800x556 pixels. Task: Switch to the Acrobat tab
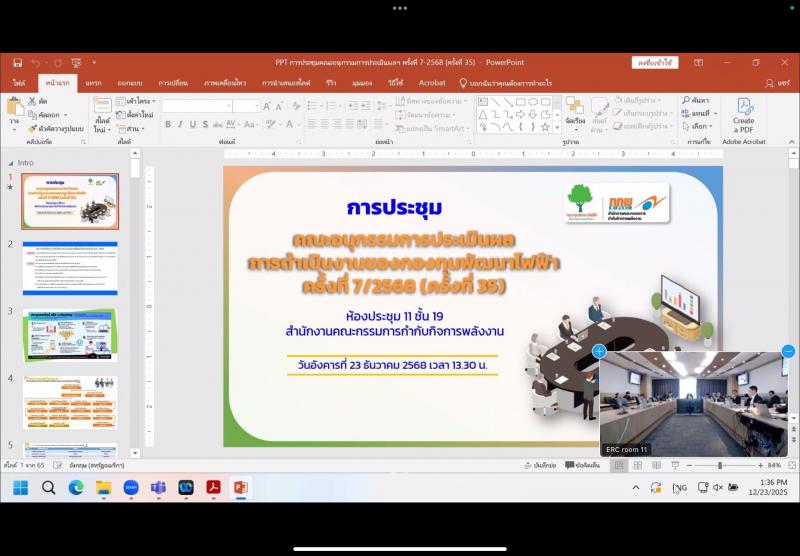click(432, 83)
